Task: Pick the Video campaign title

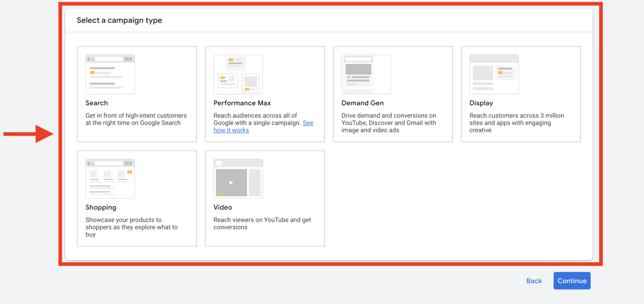Action: coord(223,208)
